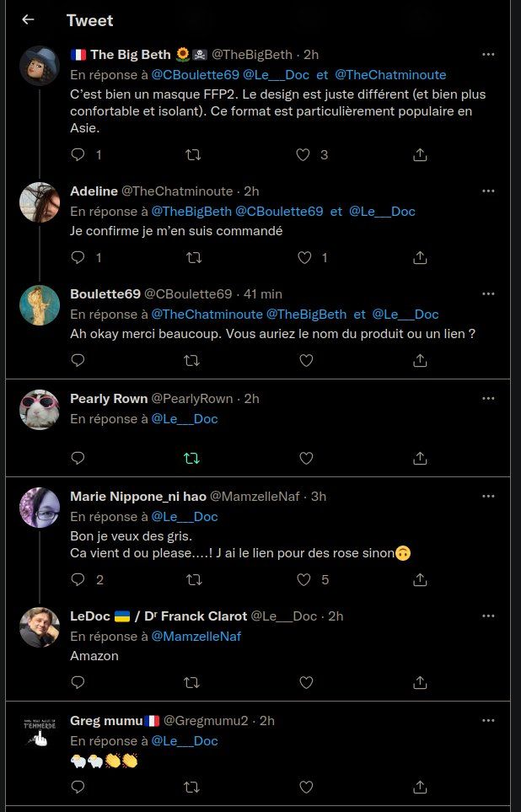Reply to The Big Beth's tweet
Image resolution: width=521 pixels, height=812 pixels.
(x=78, y=154)
